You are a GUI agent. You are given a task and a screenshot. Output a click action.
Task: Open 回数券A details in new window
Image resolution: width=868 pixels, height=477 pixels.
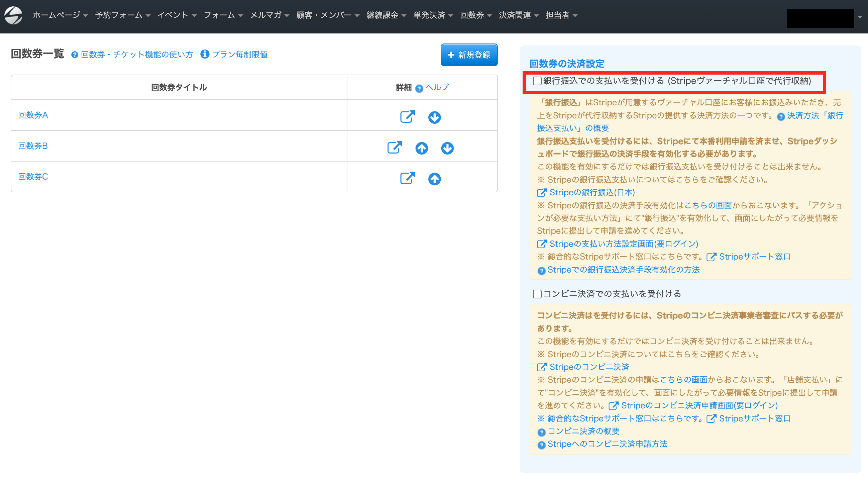[407, 117]
